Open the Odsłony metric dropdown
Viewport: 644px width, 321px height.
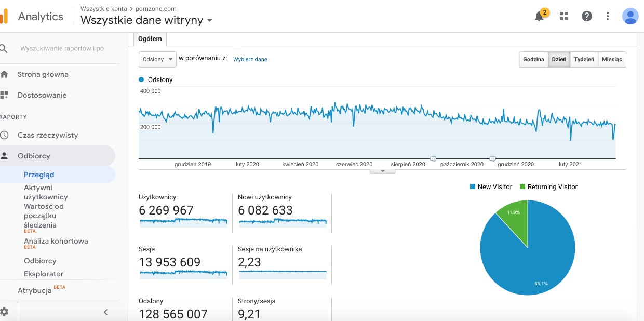coord(157,59)
